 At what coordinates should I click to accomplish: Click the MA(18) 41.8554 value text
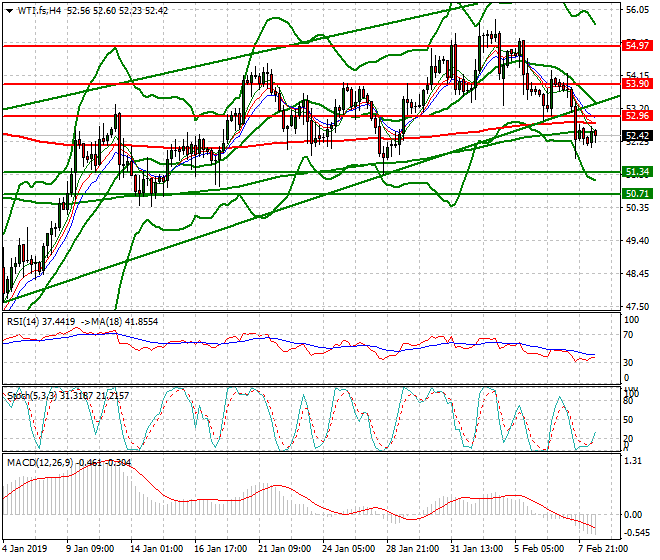[x=119, y=322]
